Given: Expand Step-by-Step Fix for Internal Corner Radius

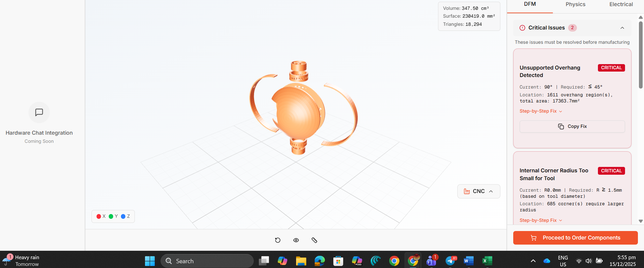Looking at the screenshot, I should tap(541, 221).
